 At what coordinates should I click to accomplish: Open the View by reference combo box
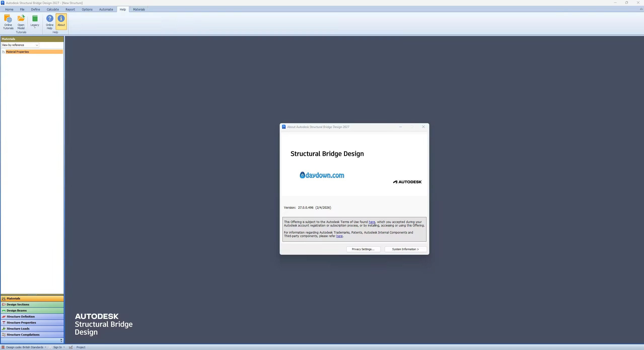[20, 45]
